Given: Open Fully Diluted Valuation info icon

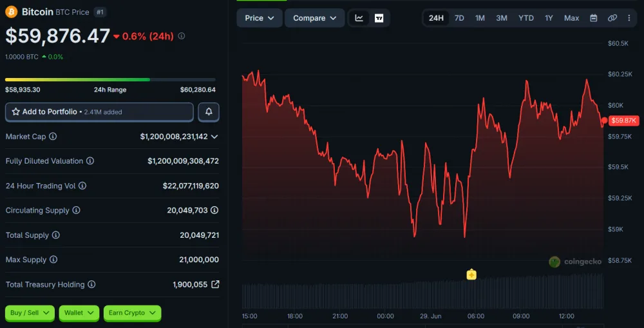Looking at the screenshot, I should 90,161.
